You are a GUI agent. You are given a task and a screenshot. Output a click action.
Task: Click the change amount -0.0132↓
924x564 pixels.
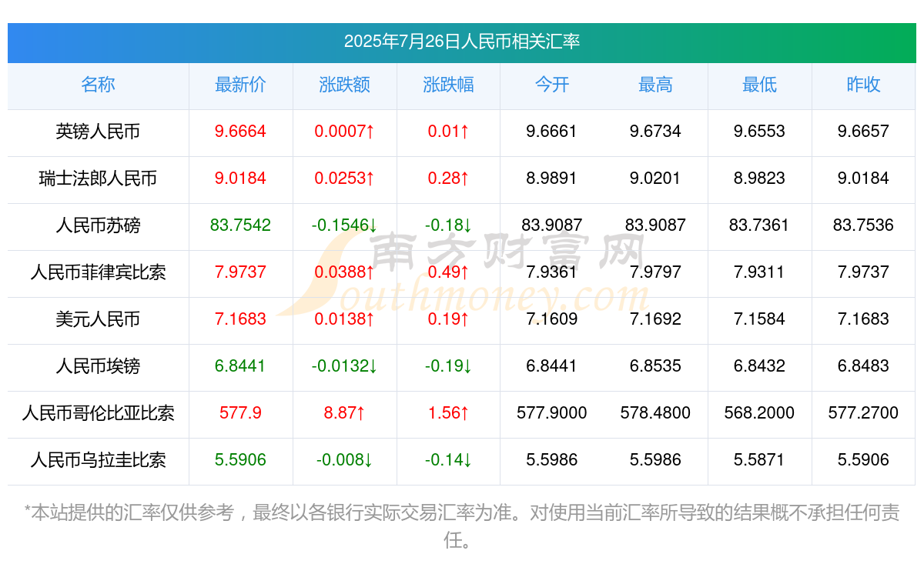345,366
